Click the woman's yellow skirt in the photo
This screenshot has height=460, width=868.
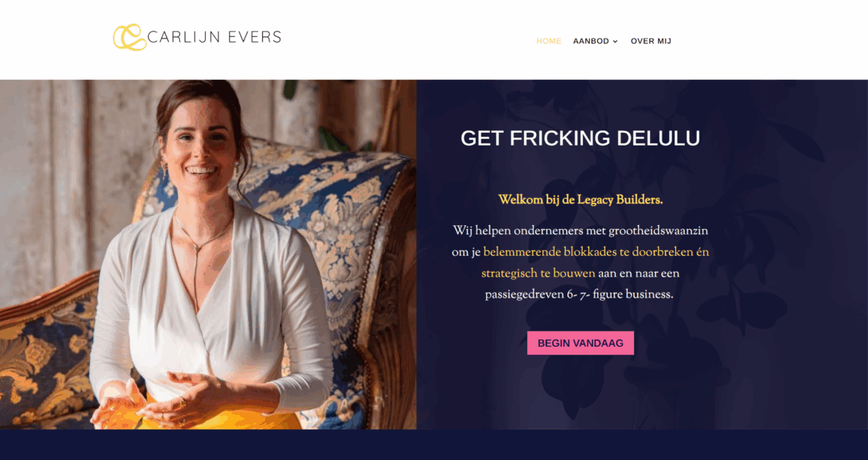(222, 417)
